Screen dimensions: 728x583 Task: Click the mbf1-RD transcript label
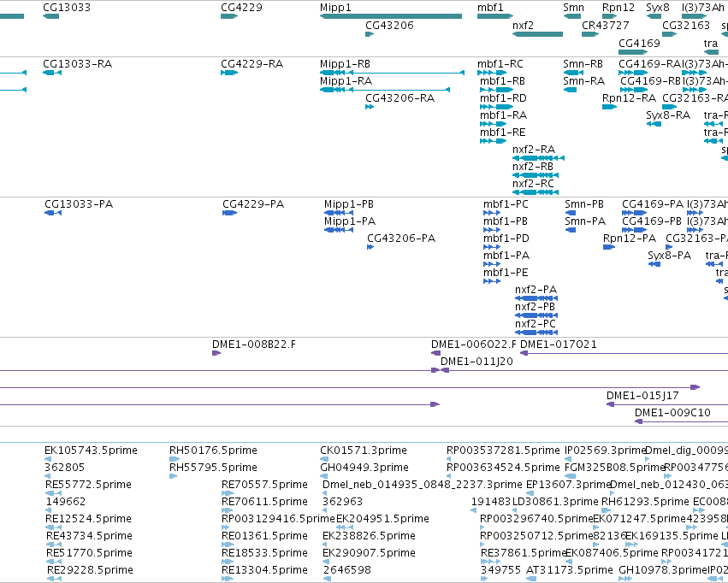503,97
